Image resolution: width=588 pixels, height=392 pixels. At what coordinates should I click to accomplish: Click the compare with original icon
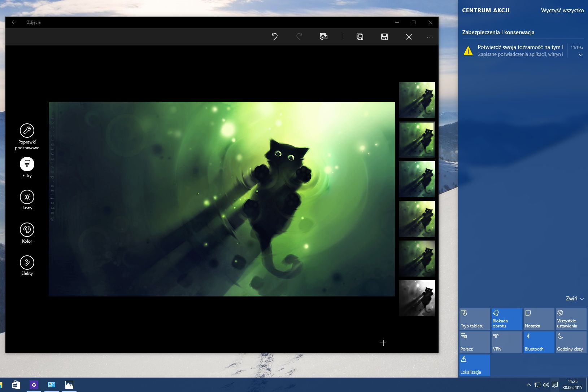pyautogui.click(x=323, y=37)
